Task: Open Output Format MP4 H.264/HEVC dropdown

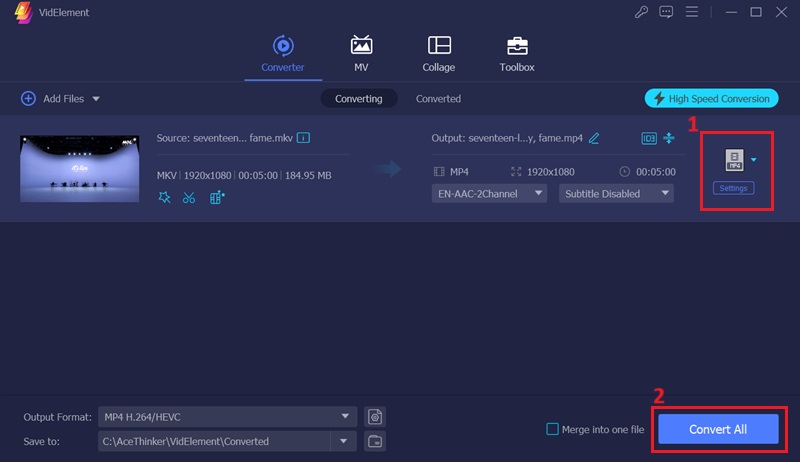Action: [227, 417]
